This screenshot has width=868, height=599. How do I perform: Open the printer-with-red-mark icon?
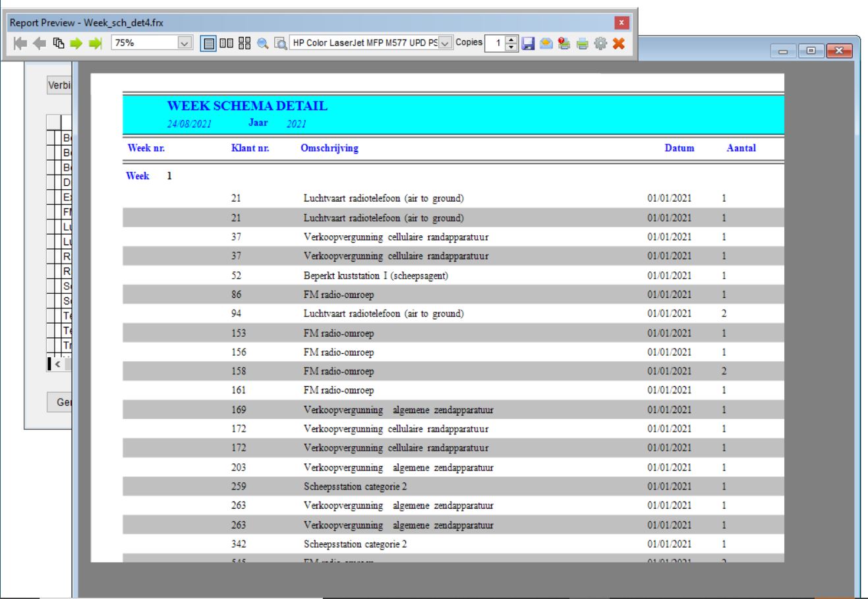tap(564, 43)
